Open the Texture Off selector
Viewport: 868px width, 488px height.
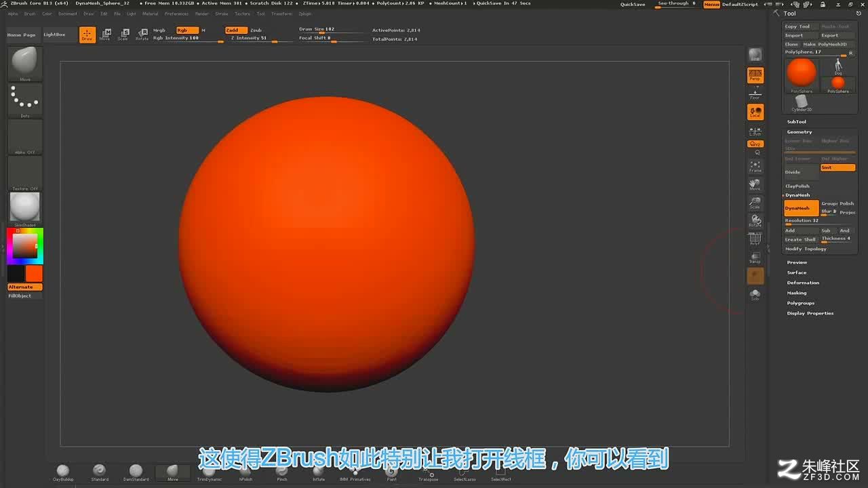[x=25, y=174]
